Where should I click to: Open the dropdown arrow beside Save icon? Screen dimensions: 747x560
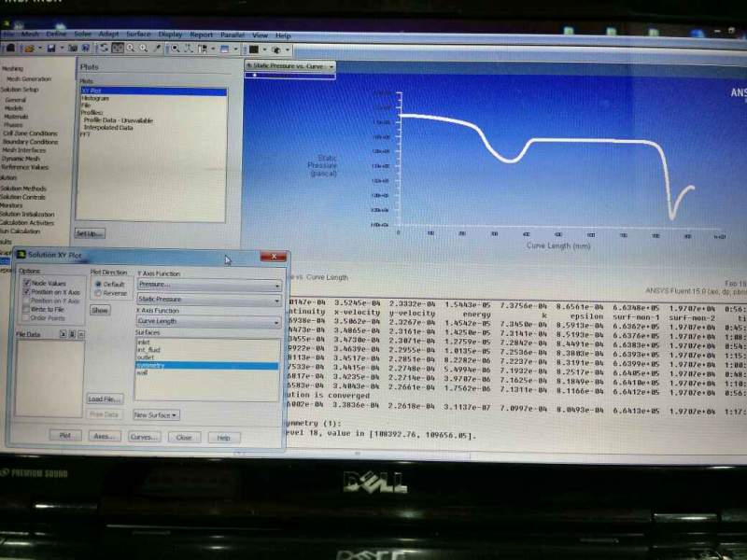(x=62, y=49)
